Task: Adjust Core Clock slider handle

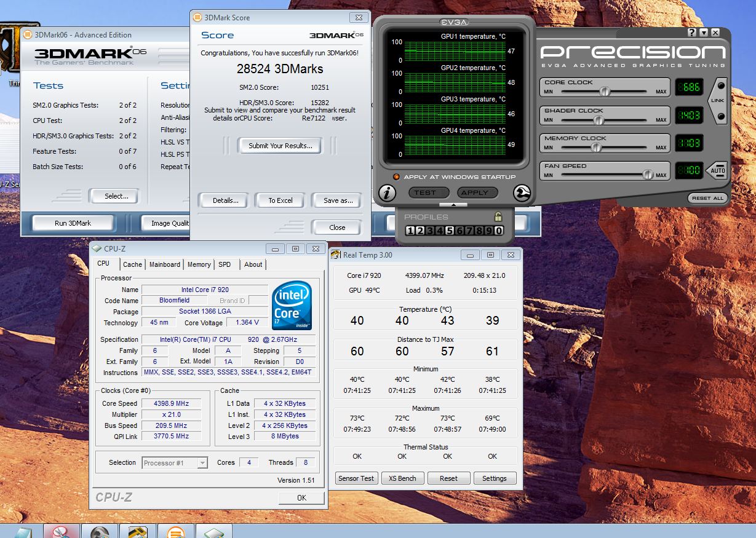Action: click(x=605, y=92)
